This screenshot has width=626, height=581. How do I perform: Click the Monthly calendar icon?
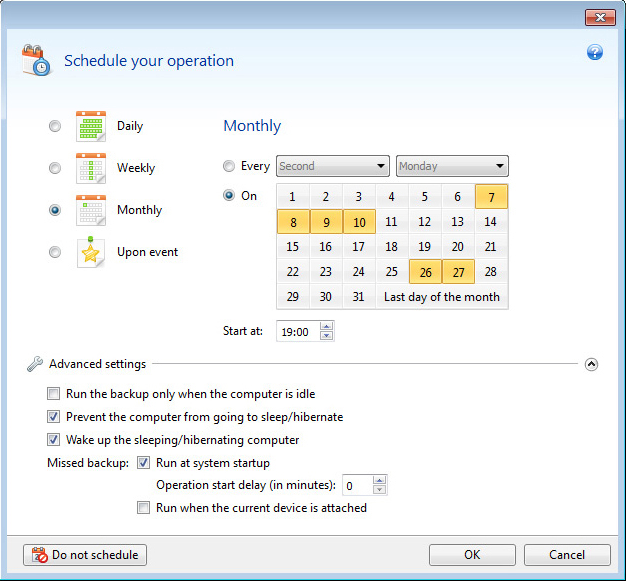(x=91, y=210)
